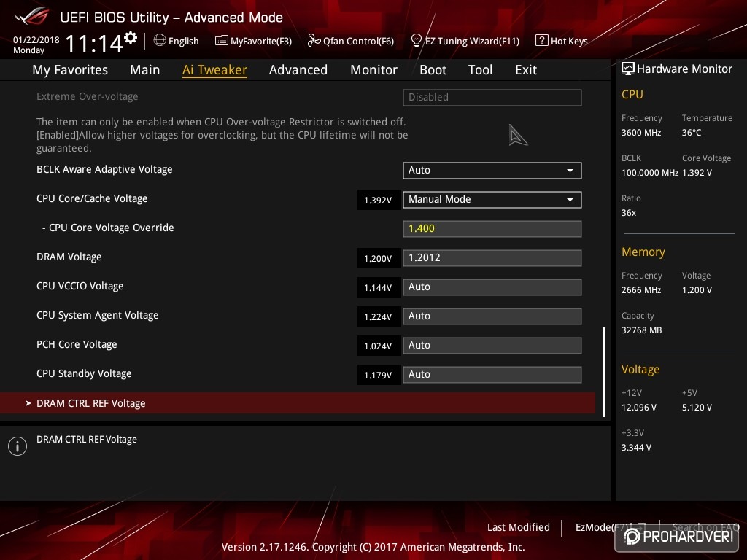Select the PCH Core Voltage label
Image resolution: width=747 pixels, height=560 pixels.
(77, 344)
